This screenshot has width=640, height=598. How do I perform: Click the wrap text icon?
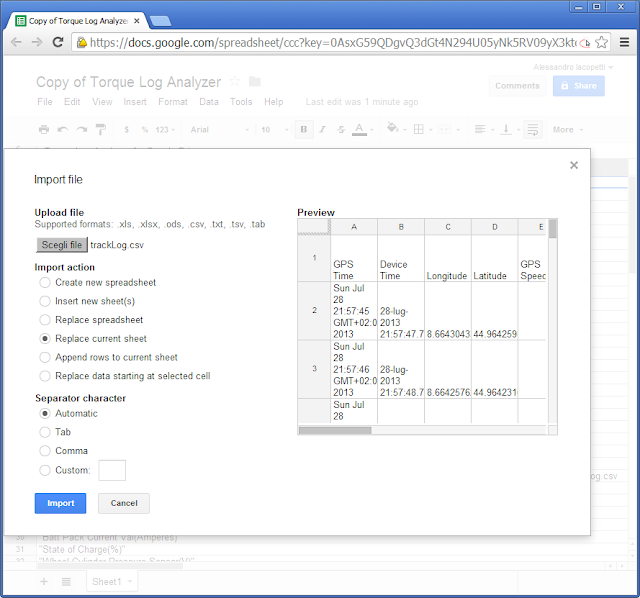533,129
